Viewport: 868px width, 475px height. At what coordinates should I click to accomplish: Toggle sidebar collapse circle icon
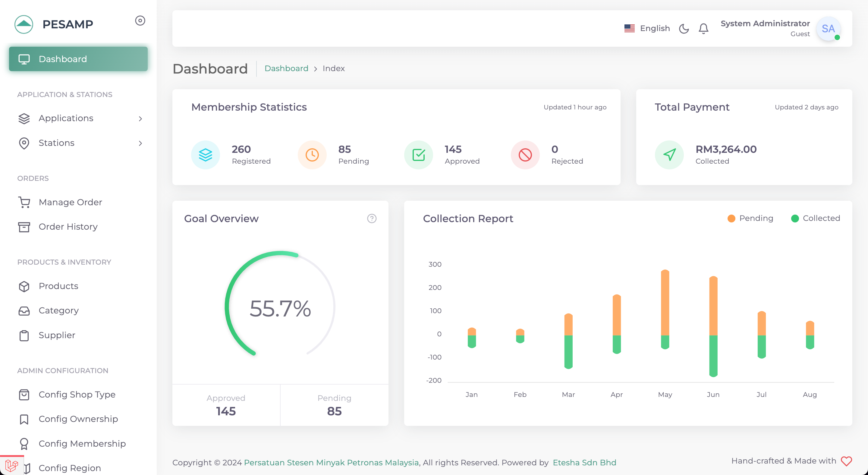click(x=140, y=20)
